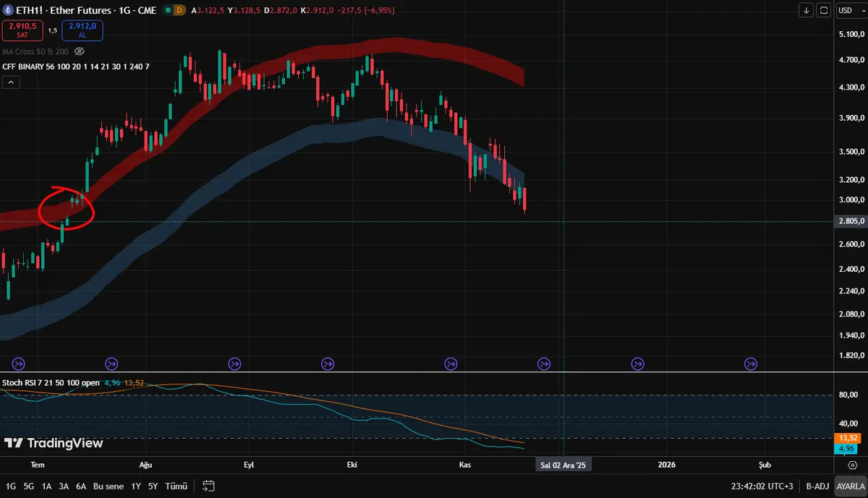
Task: Open the price-scale settings gear icon
Action: tap(852, 465)
